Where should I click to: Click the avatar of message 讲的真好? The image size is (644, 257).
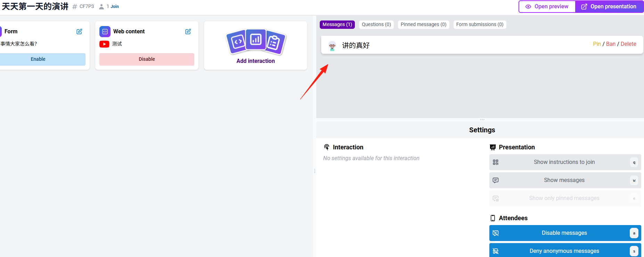[332, 45]
